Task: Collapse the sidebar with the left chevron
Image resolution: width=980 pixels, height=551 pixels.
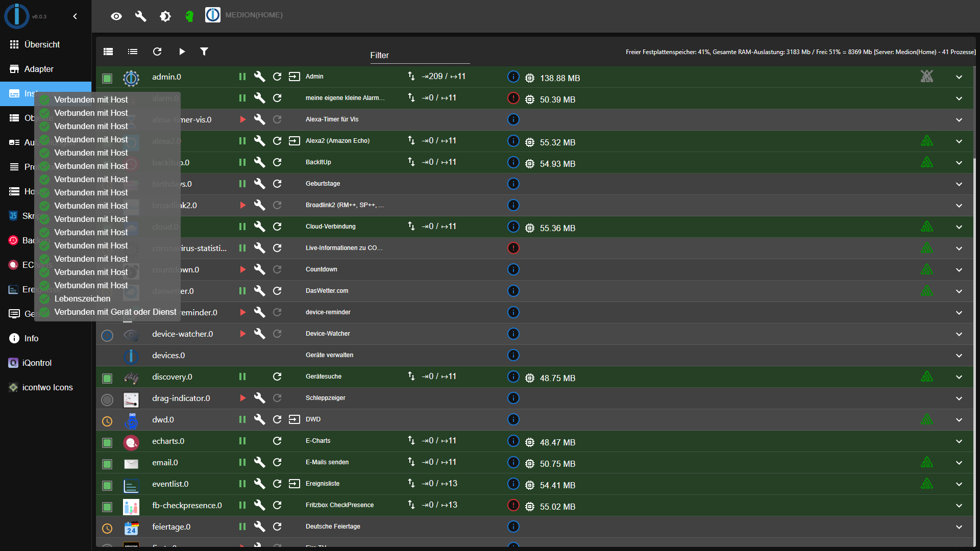Action: click(x=75, y=16)
